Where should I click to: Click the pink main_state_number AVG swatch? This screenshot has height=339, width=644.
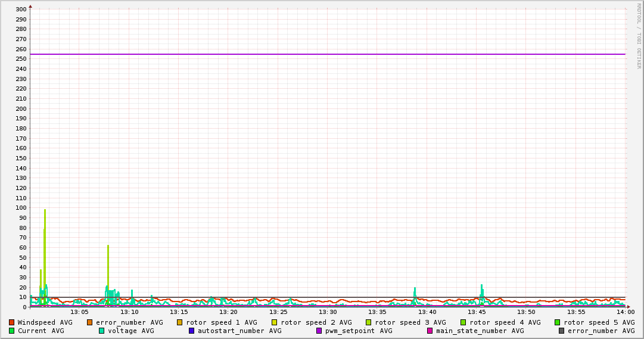[x=430, y=331]
